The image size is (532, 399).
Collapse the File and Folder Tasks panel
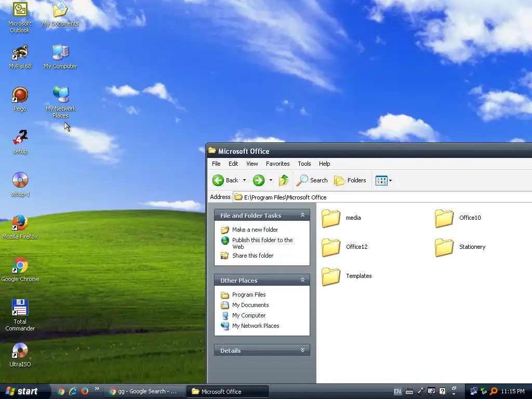(x=303, y=215)
